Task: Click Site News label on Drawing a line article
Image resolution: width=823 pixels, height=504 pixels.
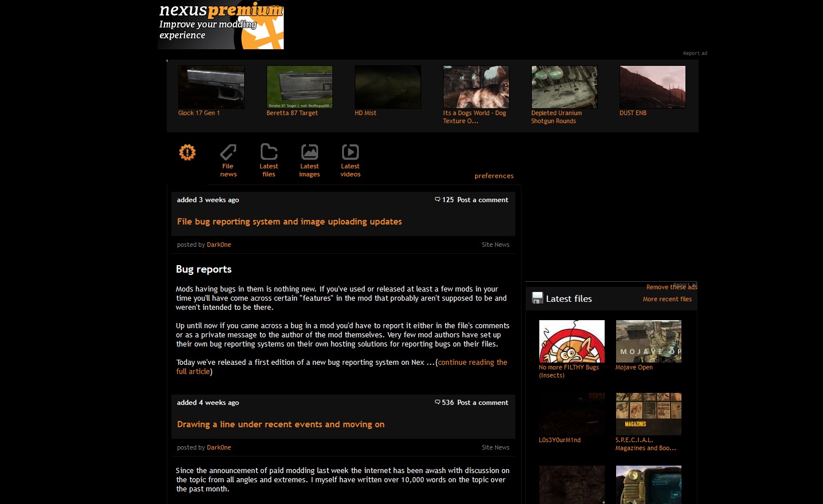Action: pos(495,447)
